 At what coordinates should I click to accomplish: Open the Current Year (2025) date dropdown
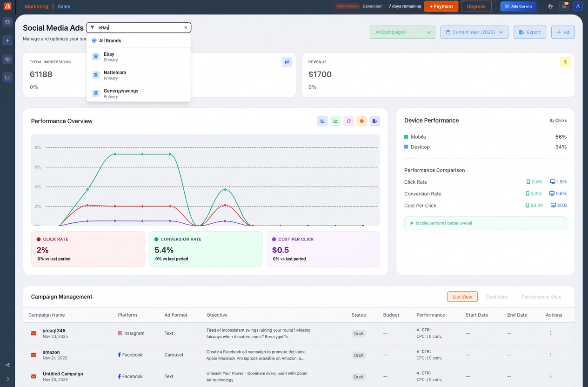(474, 32)
